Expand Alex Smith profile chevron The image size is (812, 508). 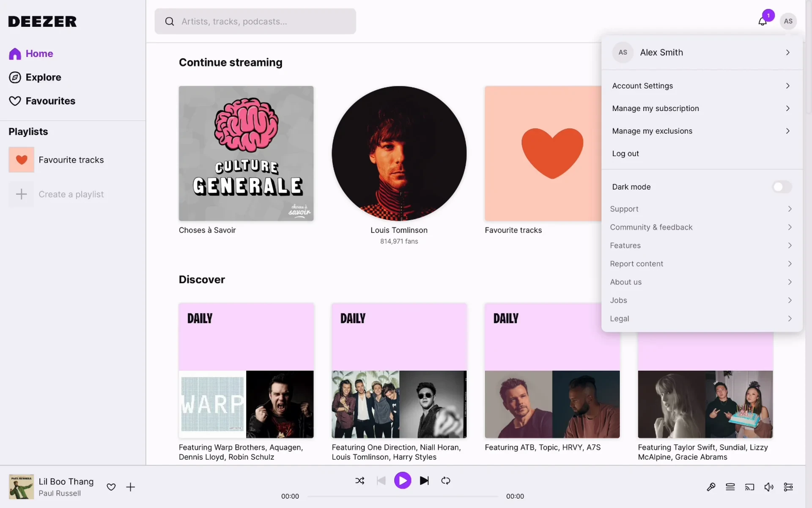click(x=788, y=52)
